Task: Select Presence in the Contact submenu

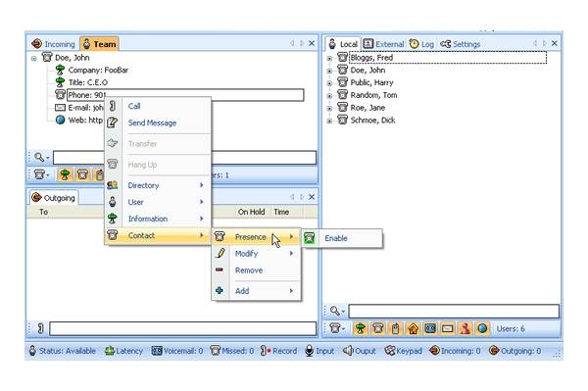Action: (257, 237)
